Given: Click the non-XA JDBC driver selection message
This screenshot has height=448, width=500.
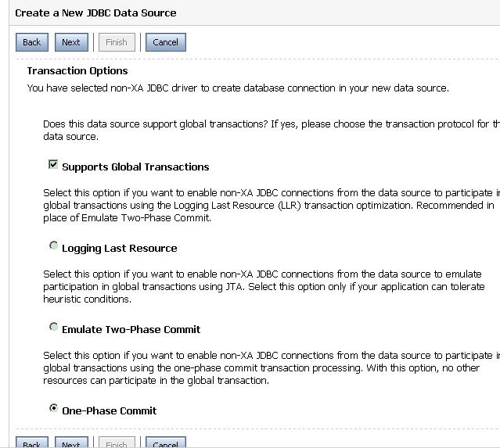Looking at the screenshot, I should [238, 88].
